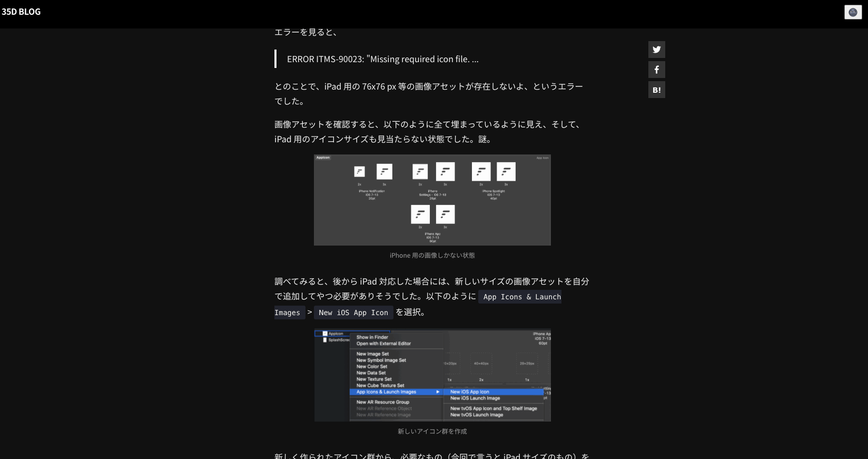
Task: Open the profile avatar in header
Action: click(x=853, y=12)
